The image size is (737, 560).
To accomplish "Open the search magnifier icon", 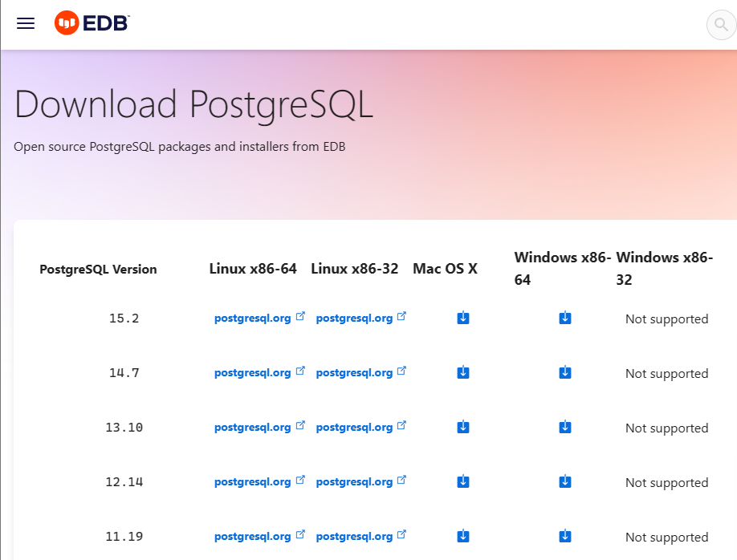I will coord(721,24).
